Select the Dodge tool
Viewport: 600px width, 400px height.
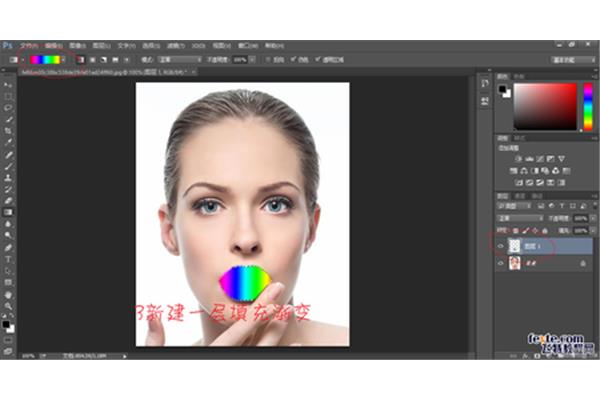pos(8,235)
